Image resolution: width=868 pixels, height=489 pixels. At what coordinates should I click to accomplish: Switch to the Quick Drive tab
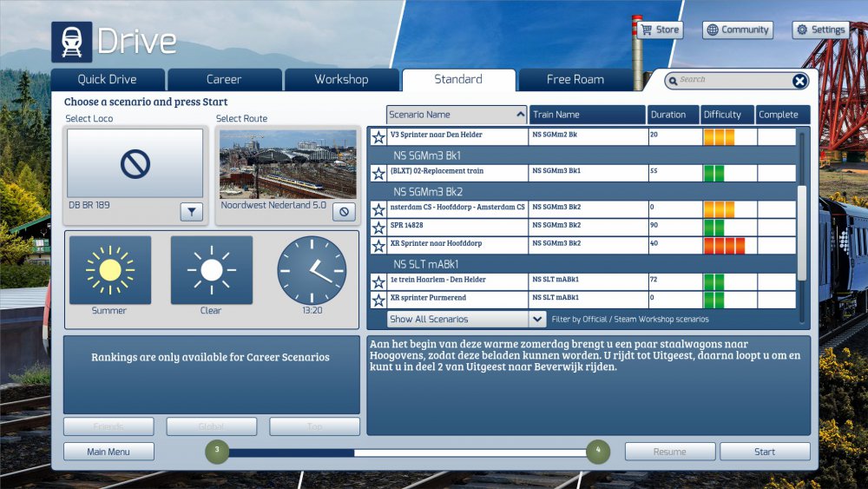pyautogui.click(x=108, y=79)
